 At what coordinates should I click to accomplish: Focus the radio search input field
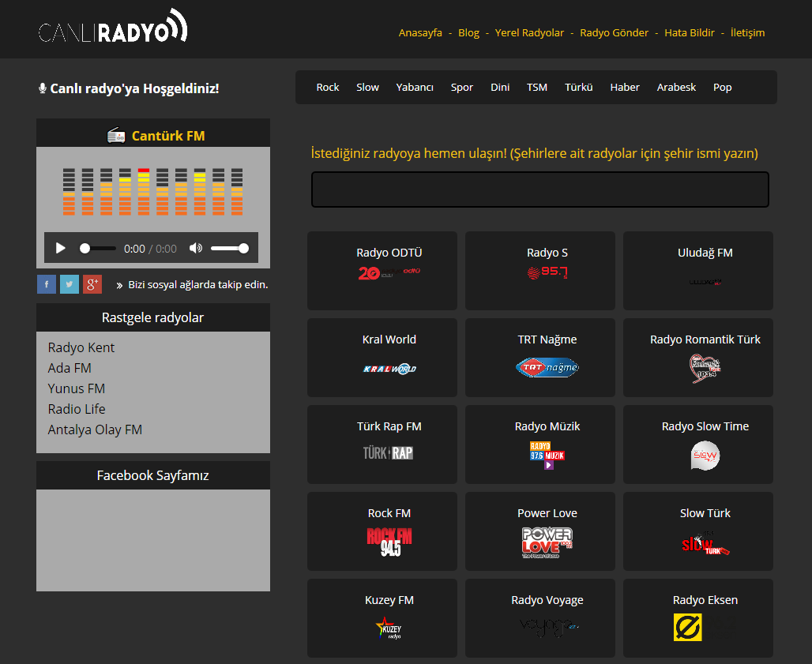[x=540, y=189]
